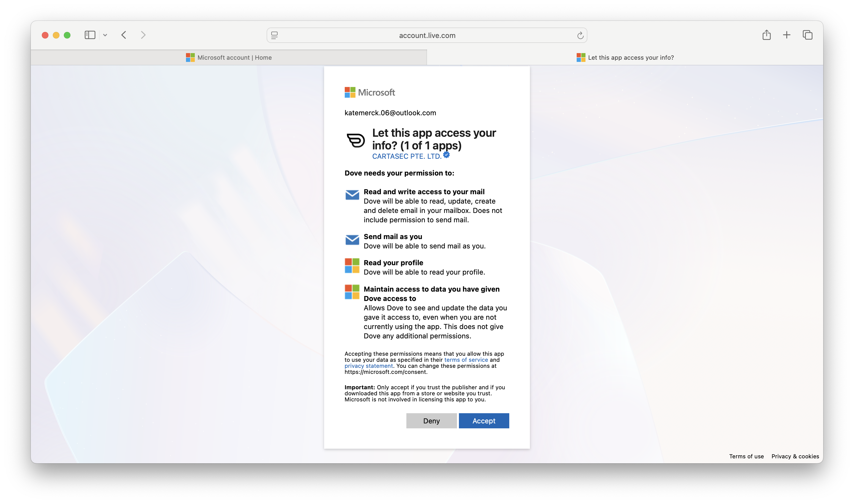This screenshot has height=504, width=854.
Task: Reload the page with refresh icon
Action: pos(580,35)
